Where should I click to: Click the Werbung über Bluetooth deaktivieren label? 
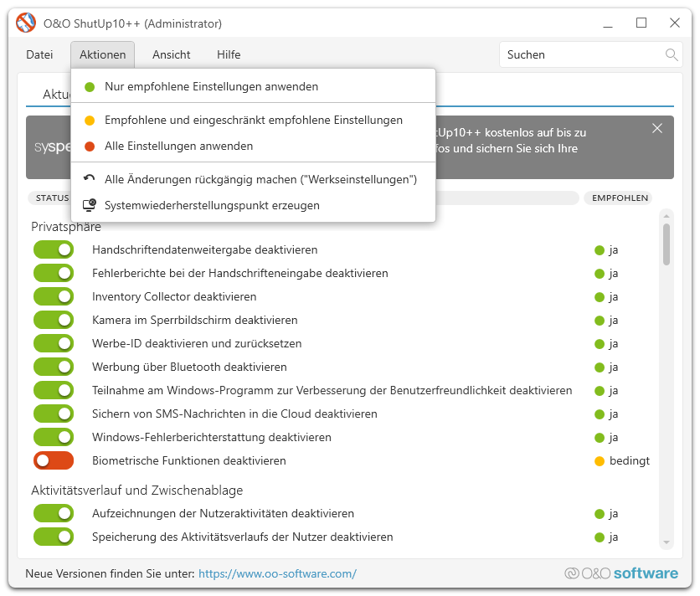[189, 367]
